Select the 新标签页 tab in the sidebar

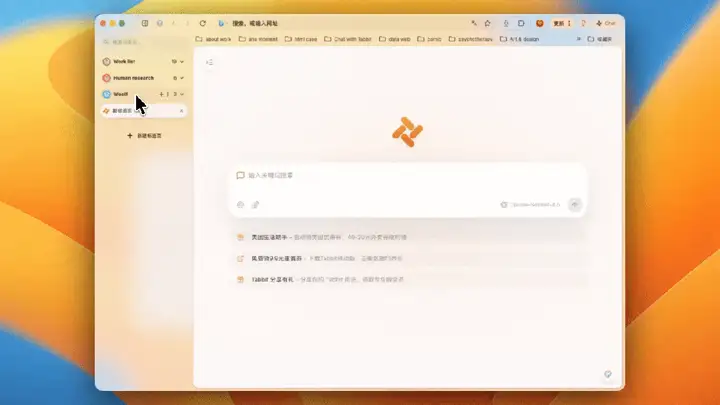(x=143, y=111)
